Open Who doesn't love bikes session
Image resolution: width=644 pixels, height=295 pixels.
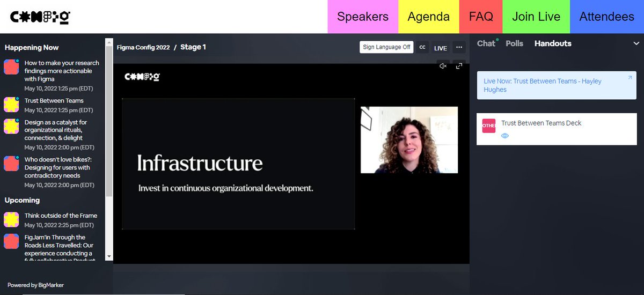(x=57, y=167)
